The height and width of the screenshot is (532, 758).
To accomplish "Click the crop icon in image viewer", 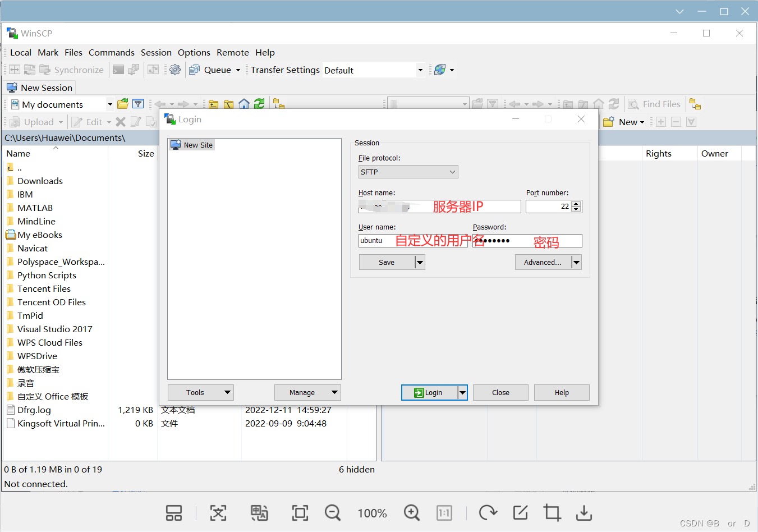I will 552,512.
